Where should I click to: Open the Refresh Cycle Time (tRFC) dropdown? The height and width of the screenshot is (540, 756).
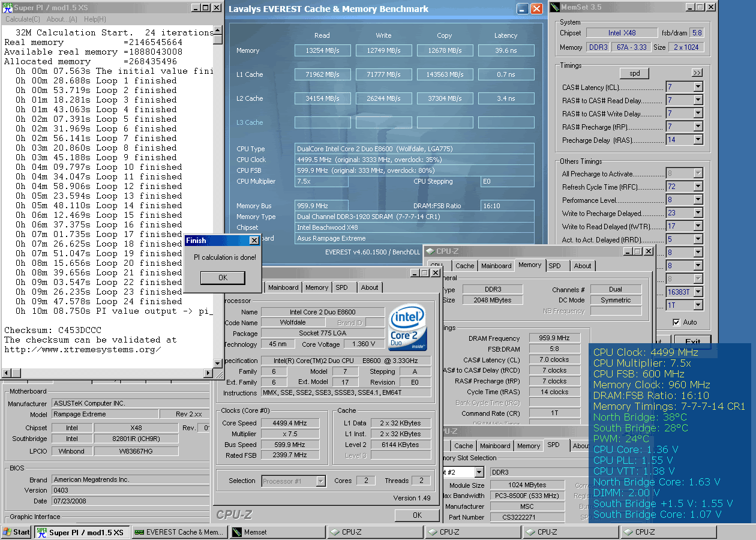[x=698, y=187]
